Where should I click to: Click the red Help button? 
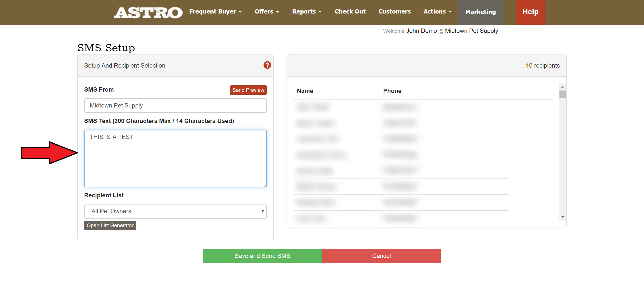(x=530, y=12)
